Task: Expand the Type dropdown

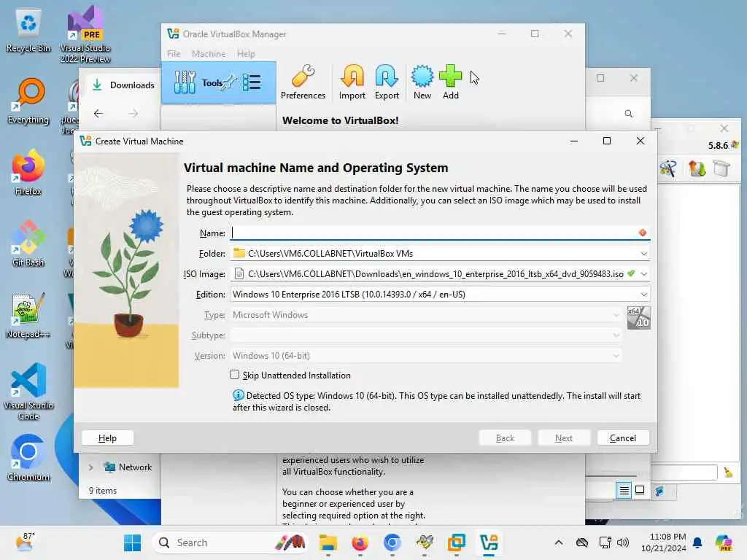Action: (616, 315)
